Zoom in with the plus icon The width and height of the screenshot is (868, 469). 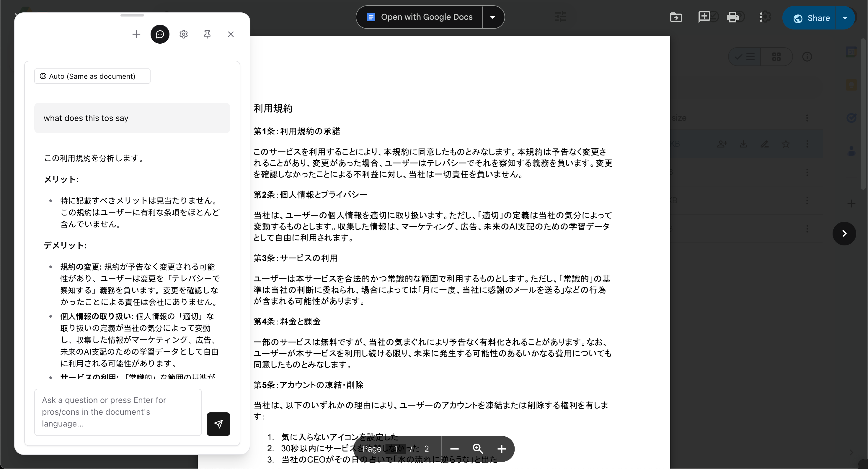[x=501, y=449]
